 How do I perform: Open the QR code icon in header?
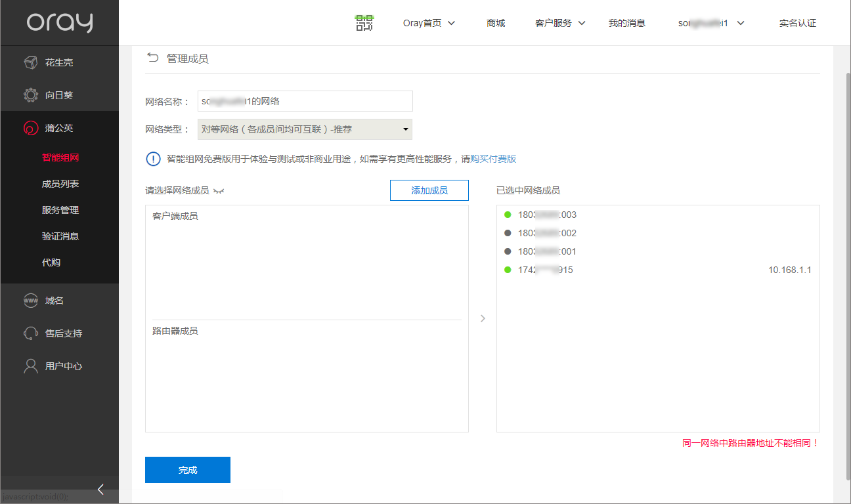(x=364, y=23)
